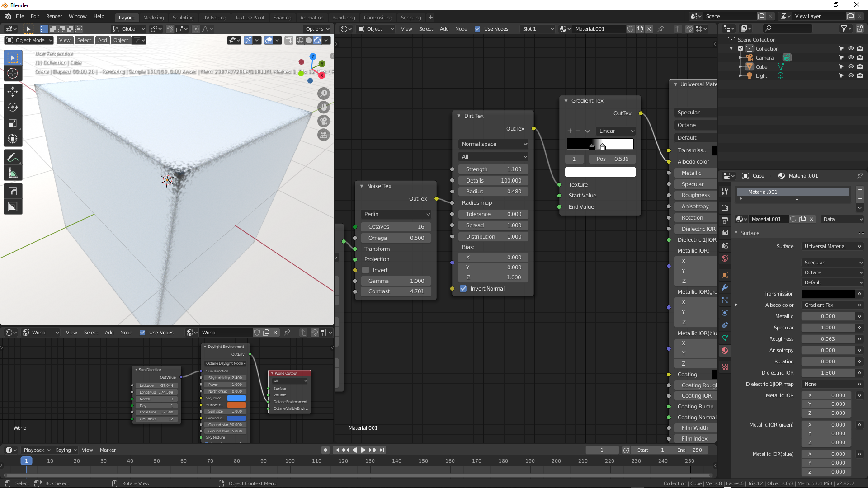Click the Roughness value field 0.063

(827, 339)
